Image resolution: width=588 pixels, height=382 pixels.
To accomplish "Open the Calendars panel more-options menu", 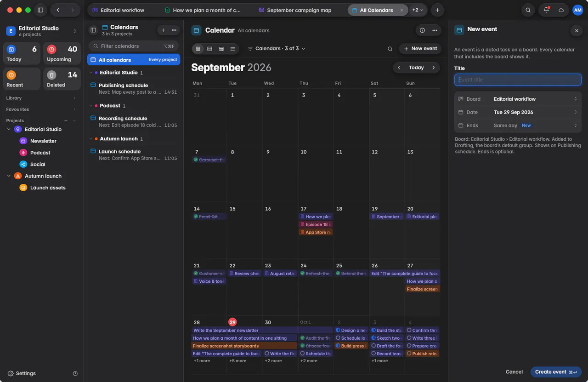I will [x=174, y=30].
